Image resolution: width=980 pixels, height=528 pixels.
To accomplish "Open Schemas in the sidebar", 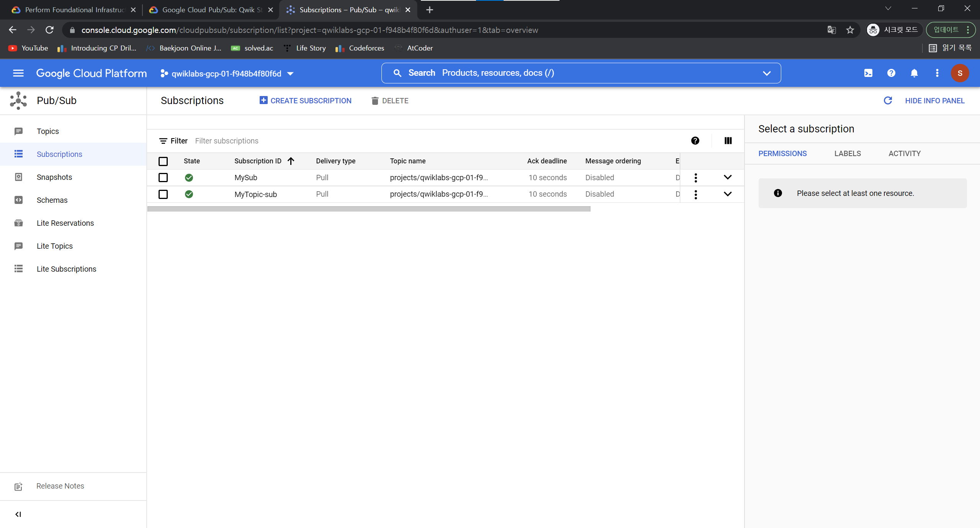I will click(x=73, y=200).
